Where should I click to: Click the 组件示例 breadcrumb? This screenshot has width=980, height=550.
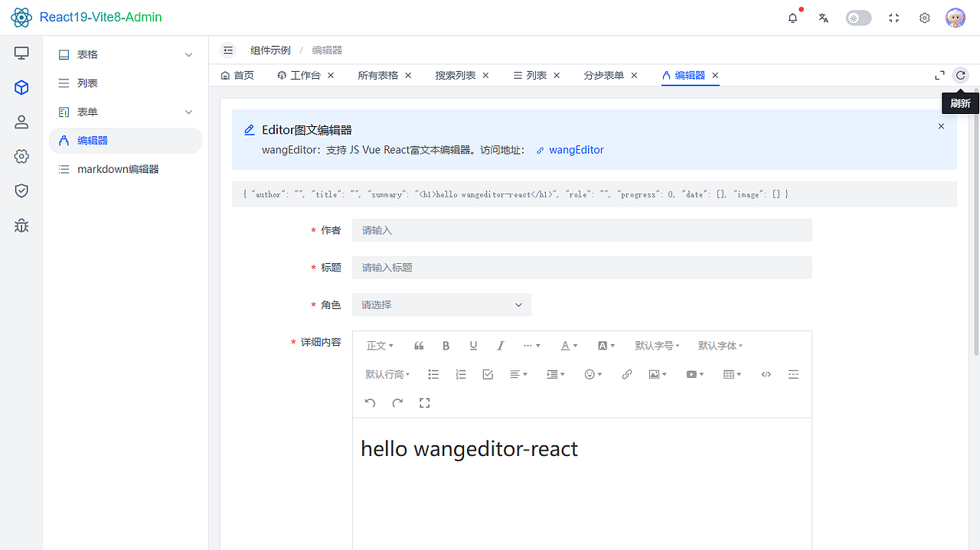pyautogui.click(x=270, y=50)
